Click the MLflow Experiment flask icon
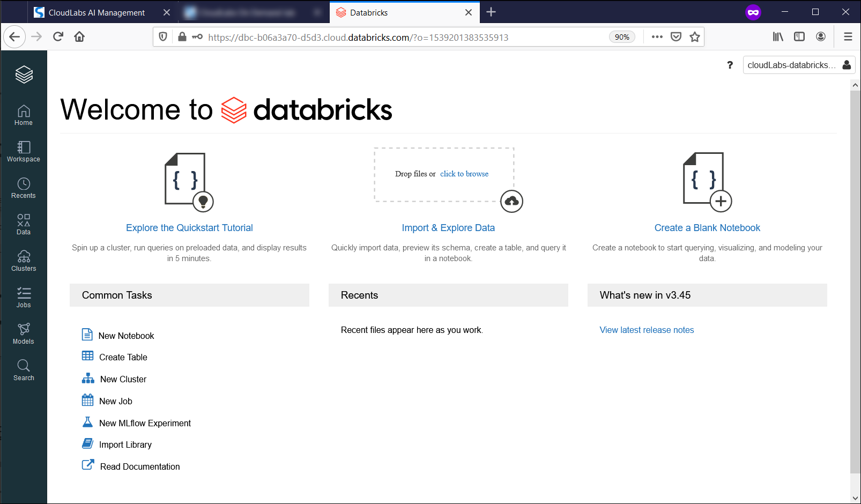Screen dimensions: 861x504 (x=87, y=422)
